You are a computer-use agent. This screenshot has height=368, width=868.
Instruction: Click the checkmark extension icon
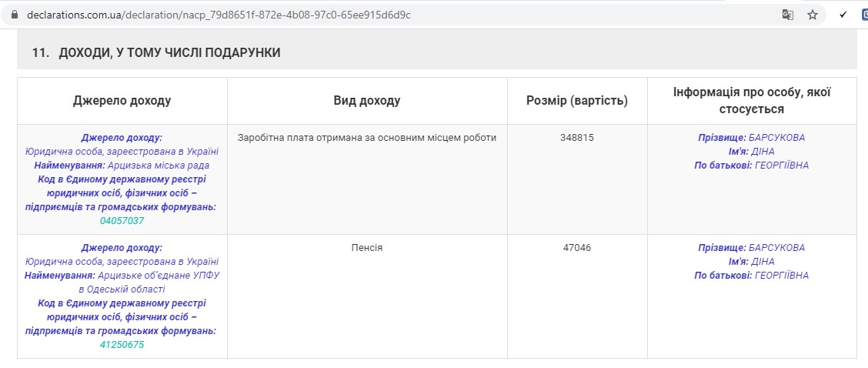(x=843, y=15)
